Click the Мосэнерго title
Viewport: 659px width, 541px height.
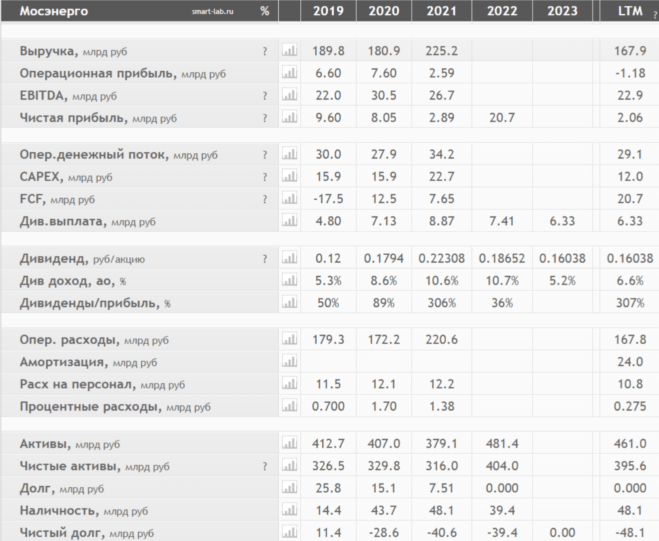coord(54,11)
